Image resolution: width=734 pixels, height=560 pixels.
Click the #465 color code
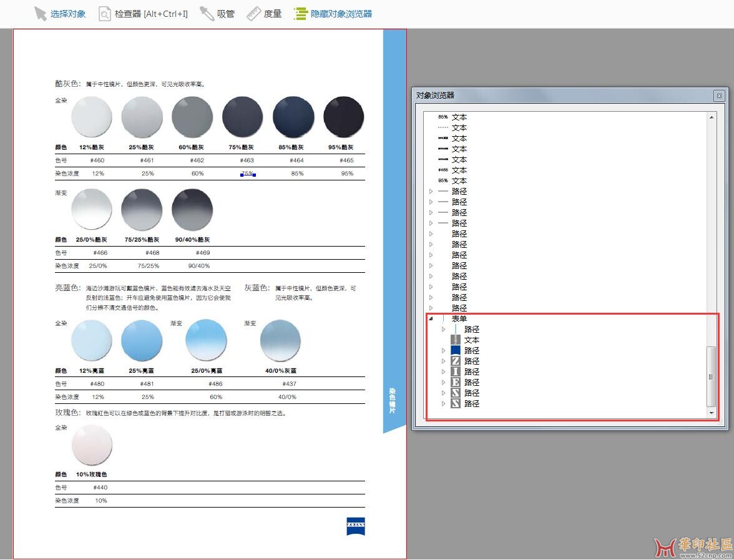click(x=346, y=160)
